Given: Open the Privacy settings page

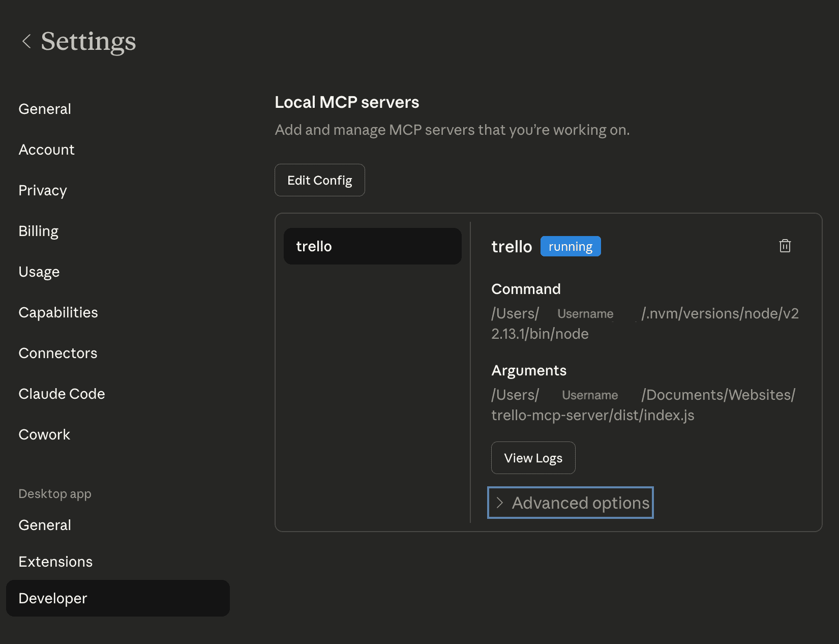Looking at the screenshot, I should [x=43, y=190].
